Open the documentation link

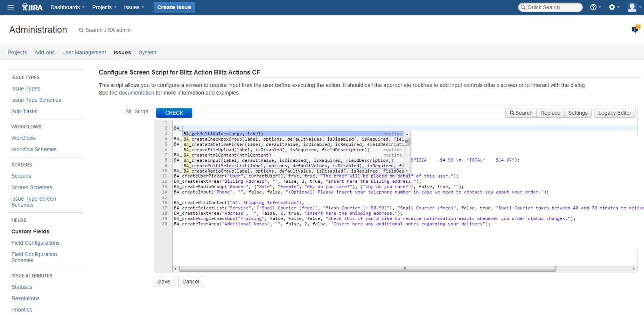[x=136, y=93]
